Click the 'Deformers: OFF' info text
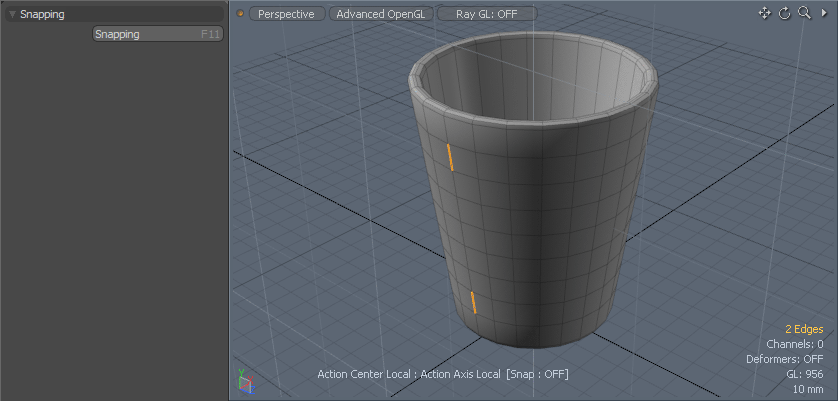This screenshot has height=401, width=838. point(784,359)
